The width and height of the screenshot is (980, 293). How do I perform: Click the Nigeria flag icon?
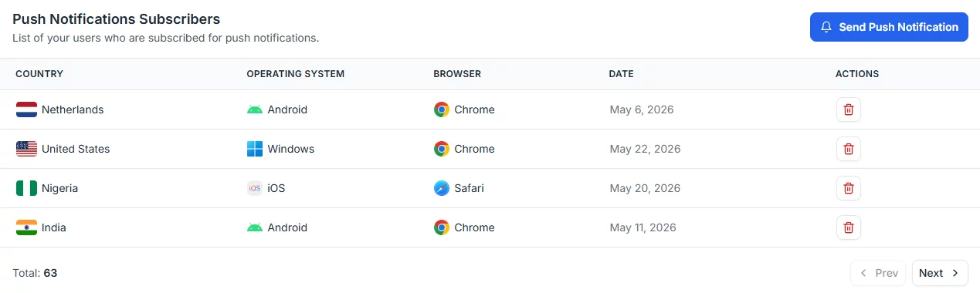(x=26, y=188)
